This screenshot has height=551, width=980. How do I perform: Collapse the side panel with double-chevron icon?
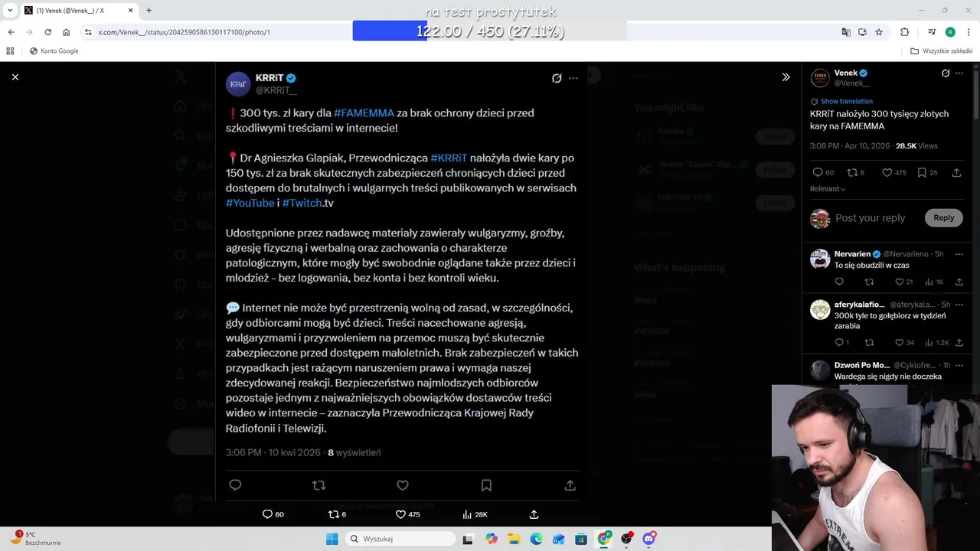[786, 77]
